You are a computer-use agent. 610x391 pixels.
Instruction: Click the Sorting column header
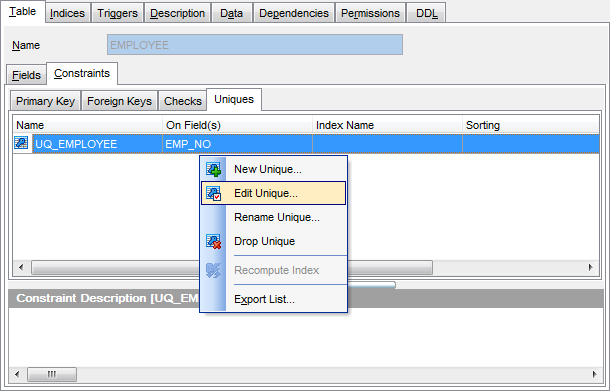click(x=531, y=125)
